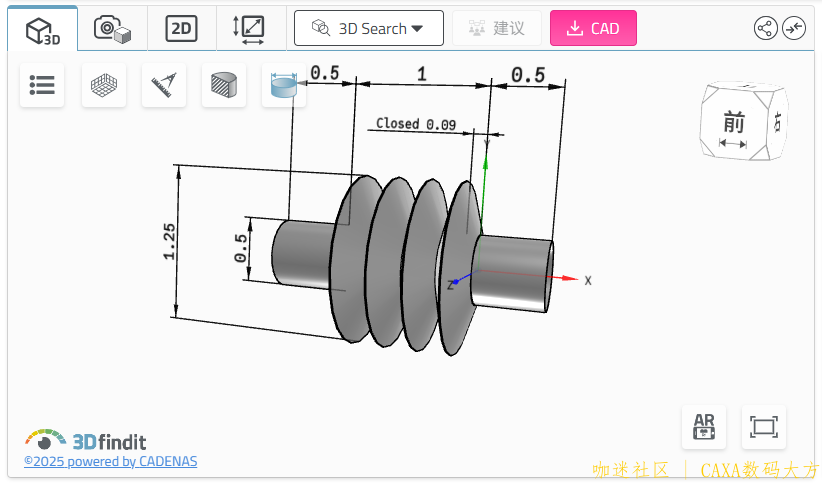Download the CAD model
Viewport: 822px width, 485px height.
point(593,28)
